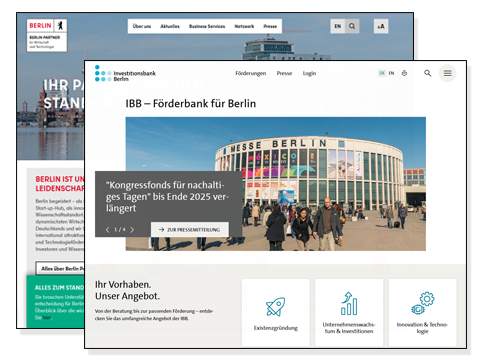This screenshot has height=360, width=480.
Task: Click the Innovation & Technologie gears icon
Action: 423,303
